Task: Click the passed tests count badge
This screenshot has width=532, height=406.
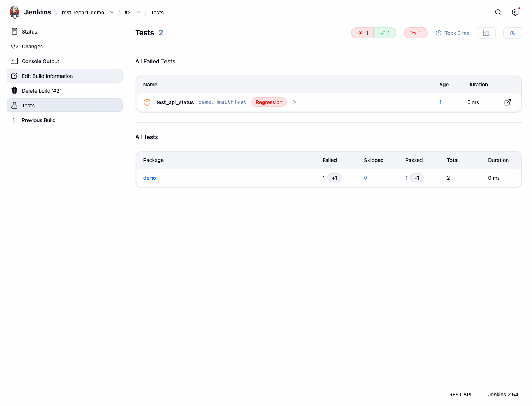Action: click(x=385, y=33)
